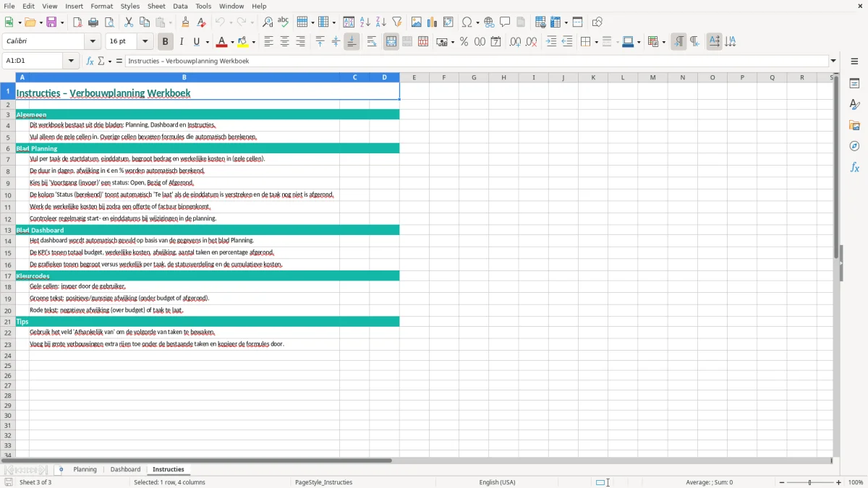Click 'English (USA)' in status bar
This screenshot has width=868, height=488.
point(497,482)
